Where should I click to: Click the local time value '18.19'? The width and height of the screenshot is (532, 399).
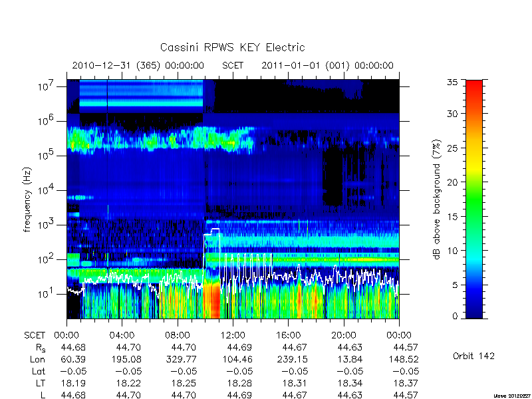click(x=73, y=384)
